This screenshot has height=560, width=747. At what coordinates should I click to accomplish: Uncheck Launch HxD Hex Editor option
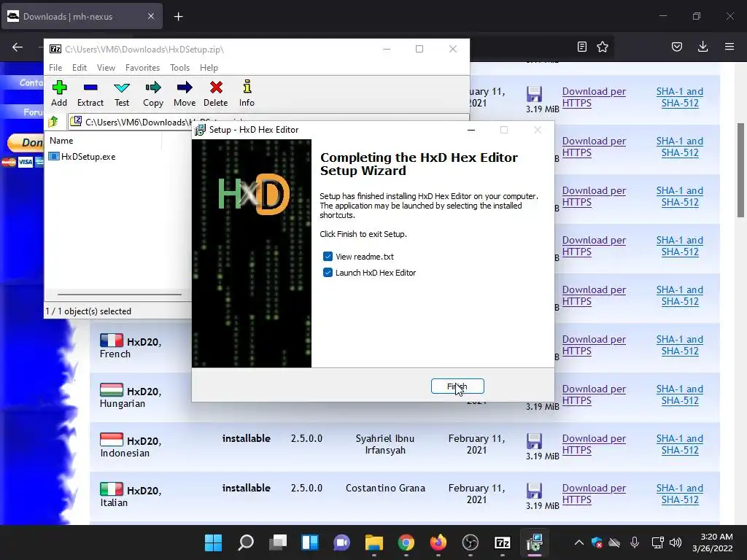coord(328,273)
